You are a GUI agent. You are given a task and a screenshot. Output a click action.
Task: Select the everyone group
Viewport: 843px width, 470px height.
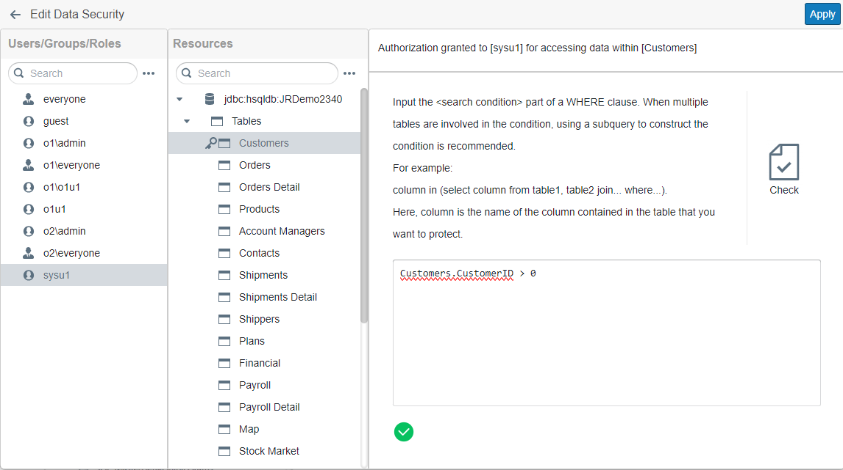coord(64,99)
